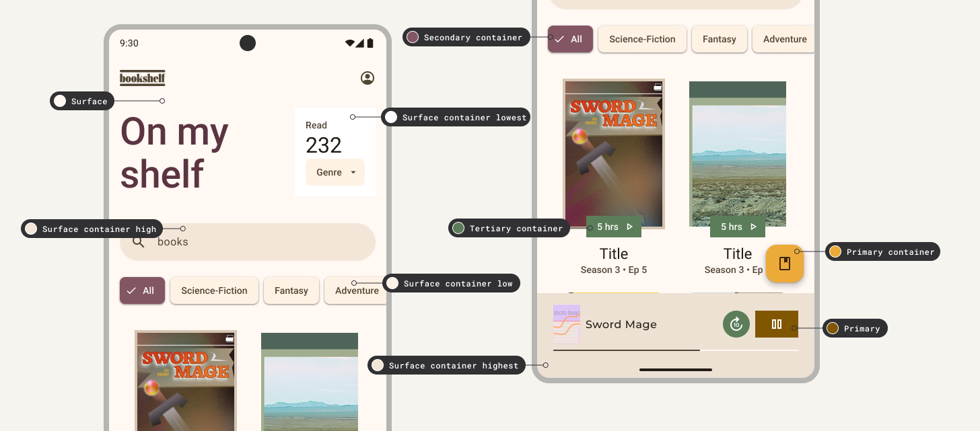Click the Genre dropdown arrow

pyautogui.click(x=353, y=173)
